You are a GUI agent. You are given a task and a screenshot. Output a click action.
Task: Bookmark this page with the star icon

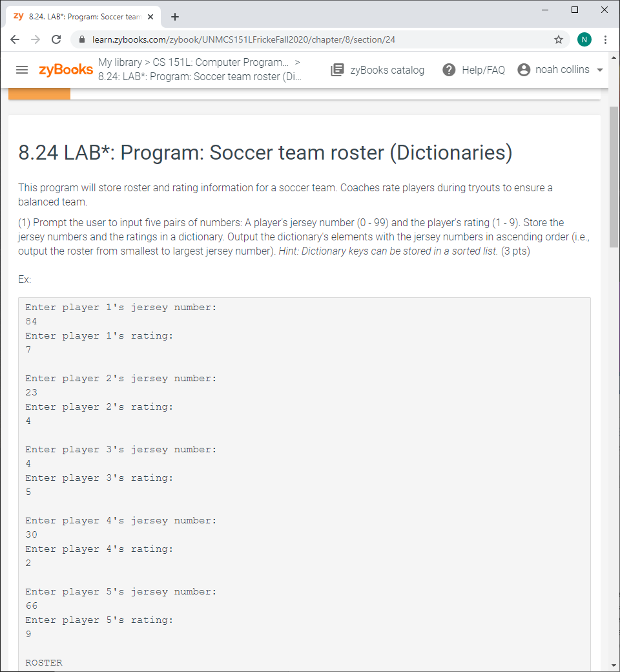point(558,39)
